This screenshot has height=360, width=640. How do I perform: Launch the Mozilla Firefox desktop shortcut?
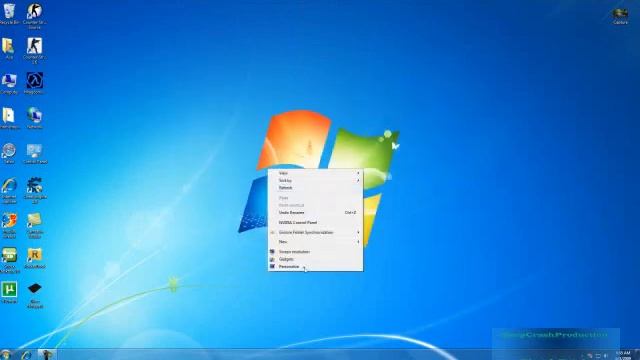click(x=9, y=224)
